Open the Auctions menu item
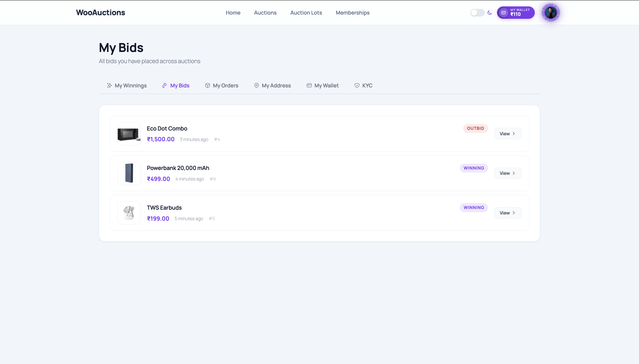Image resolution: width=639 pixels, height=364 pixels. tap(265, 12)
